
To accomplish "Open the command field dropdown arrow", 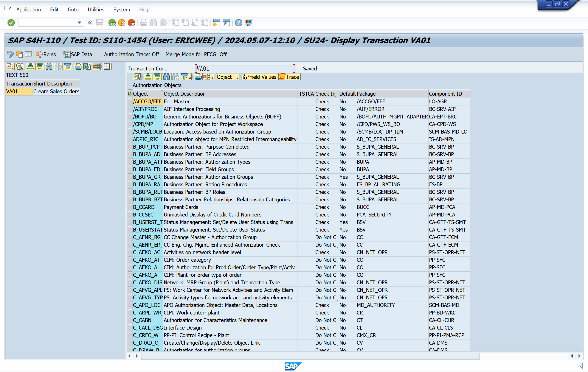I will pyautogui.click(x=79, y=23).
